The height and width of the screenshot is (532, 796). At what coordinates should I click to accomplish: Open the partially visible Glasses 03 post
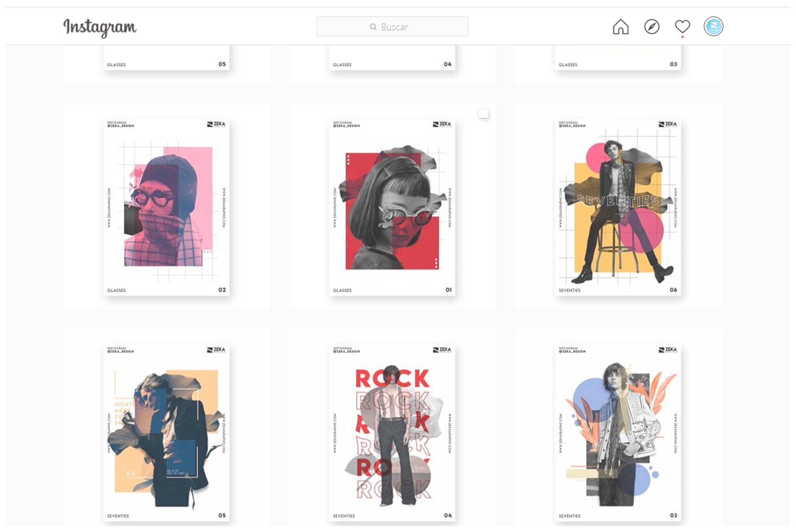617,58
